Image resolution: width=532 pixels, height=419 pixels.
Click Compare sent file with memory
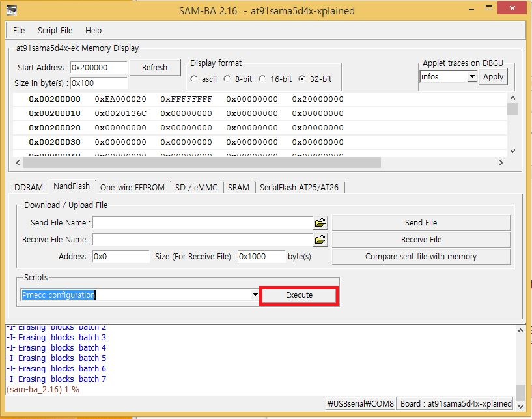click(x=421, y=257)
